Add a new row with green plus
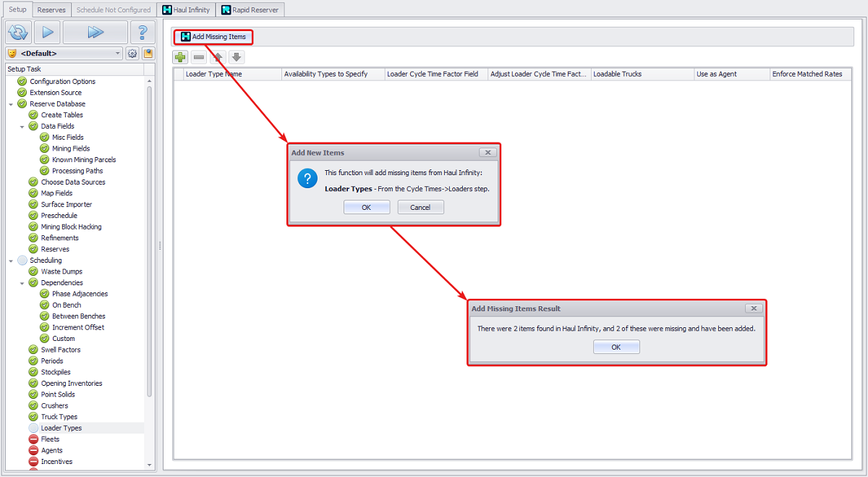Viewport: 868px width, 477px height. tap(180, 57)
